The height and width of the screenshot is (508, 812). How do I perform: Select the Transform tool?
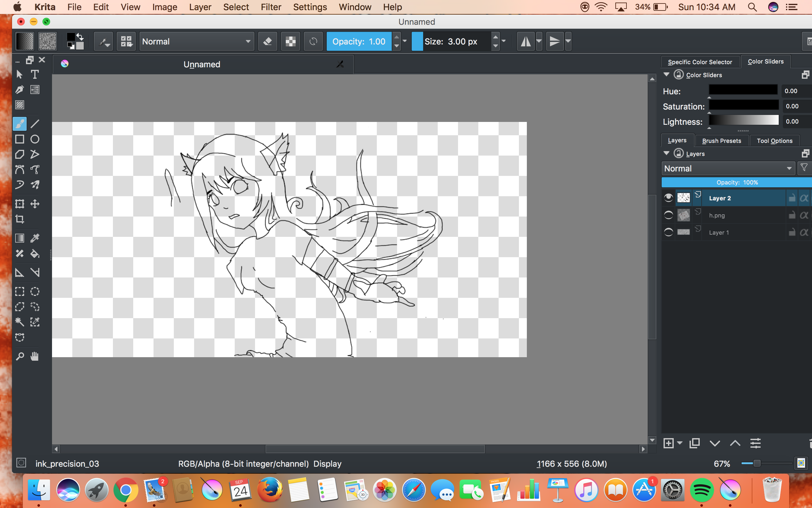pos(19,204)
